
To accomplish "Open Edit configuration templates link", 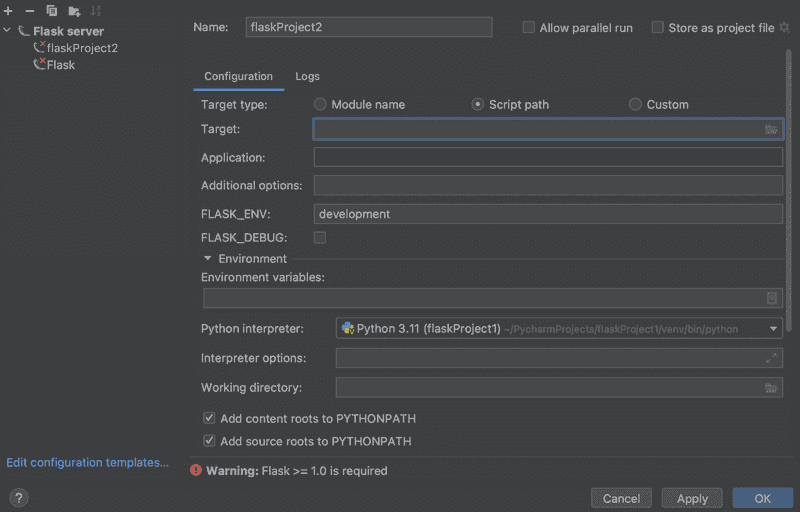I will (87, 463).
